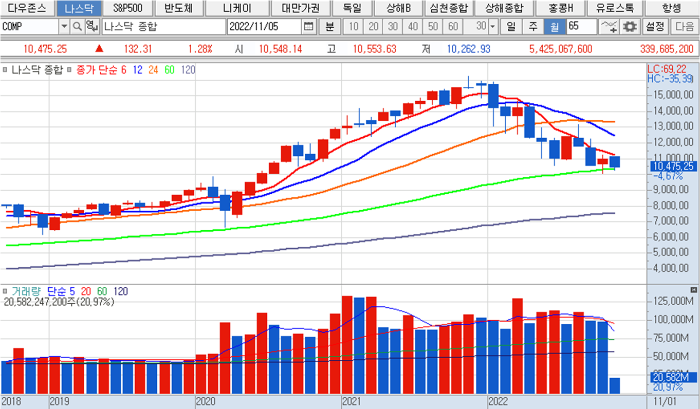The image size is (700, 409).
Task: Click the COMP symbol code input field
Action: [29, 26]
